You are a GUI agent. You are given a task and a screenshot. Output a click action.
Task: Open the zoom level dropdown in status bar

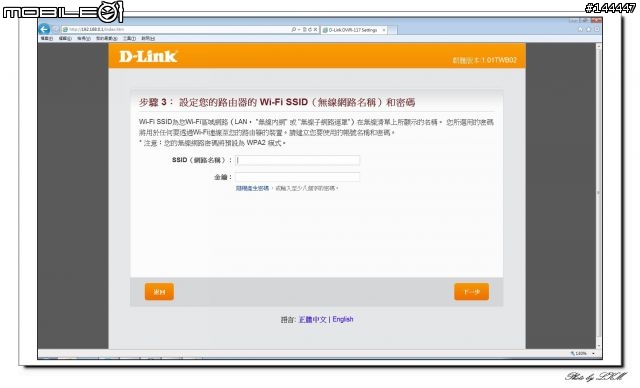pos(593,353)
